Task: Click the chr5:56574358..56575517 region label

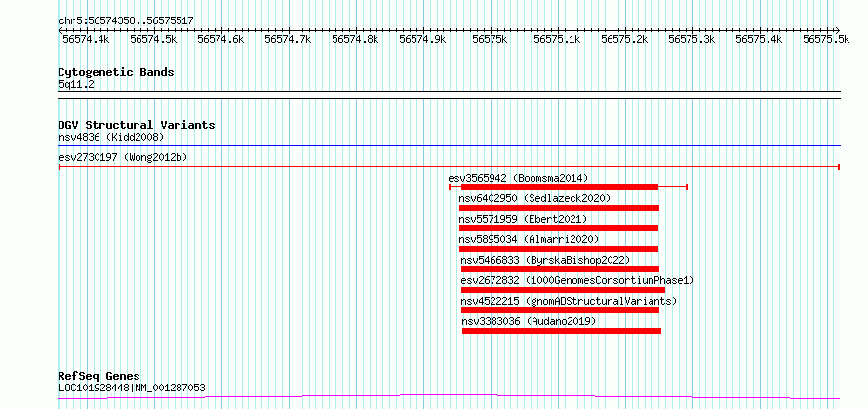Action: [x=126, y=21]
